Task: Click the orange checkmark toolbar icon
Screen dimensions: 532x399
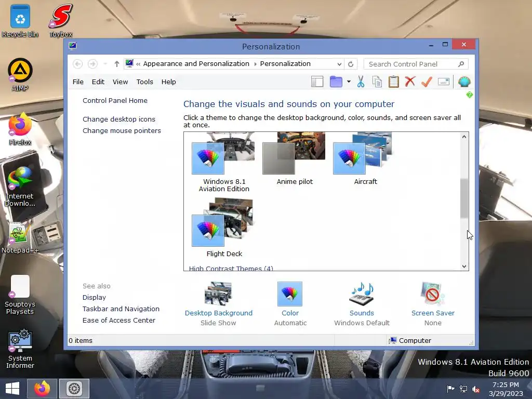Action: point(427,82)
